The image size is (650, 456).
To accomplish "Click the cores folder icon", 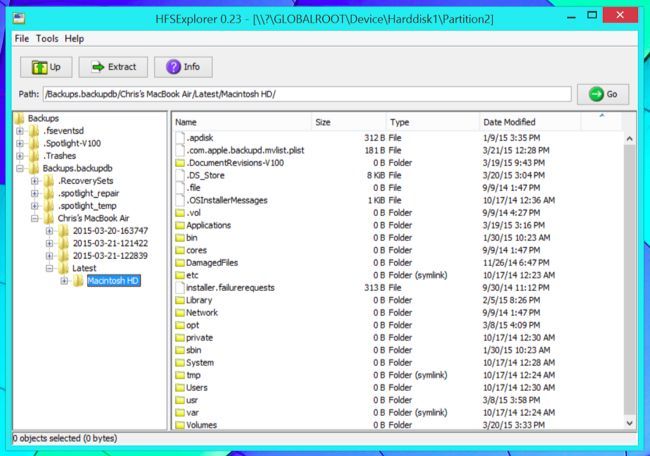I will (179, 250).
